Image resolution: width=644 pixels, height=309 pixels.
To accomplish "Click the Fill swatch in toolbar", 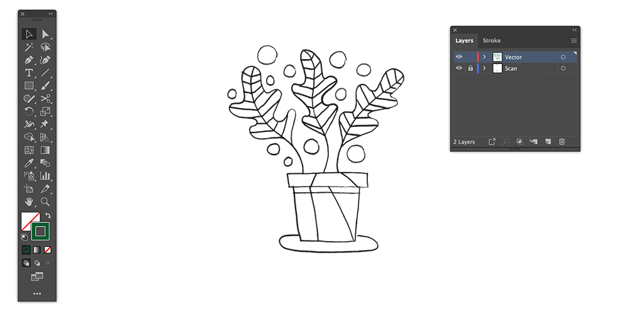I will coord(28,219).
